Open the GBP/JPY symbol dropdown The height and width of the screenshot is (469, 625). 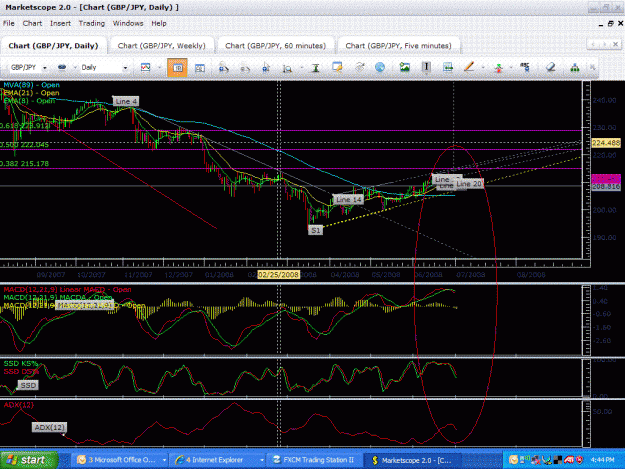point(45,68)
